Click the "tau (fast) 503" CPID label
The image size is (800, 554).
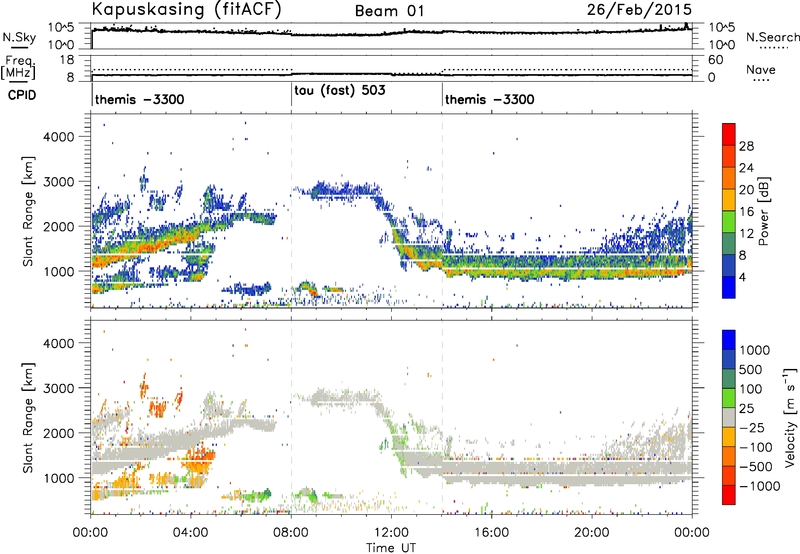click(340, 91)
